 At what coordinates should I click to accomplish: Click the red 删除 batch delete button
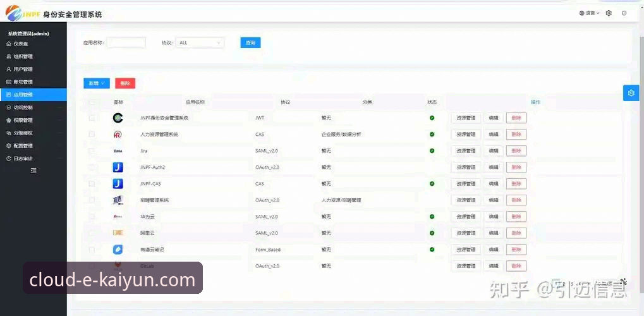coord(125,83)
